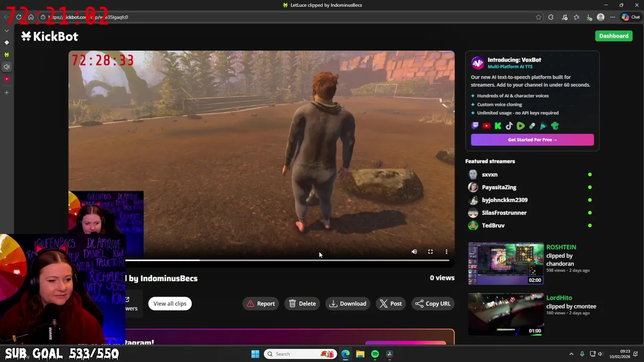Seek along the video progress bar

pos(287,260)
